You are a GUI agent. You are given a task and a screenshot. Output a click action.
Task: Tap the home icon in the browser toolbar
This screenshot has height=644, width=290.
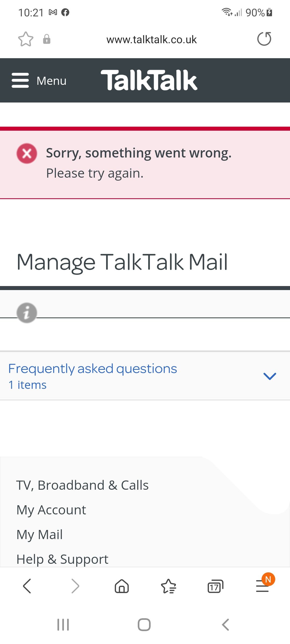(121, 586)
